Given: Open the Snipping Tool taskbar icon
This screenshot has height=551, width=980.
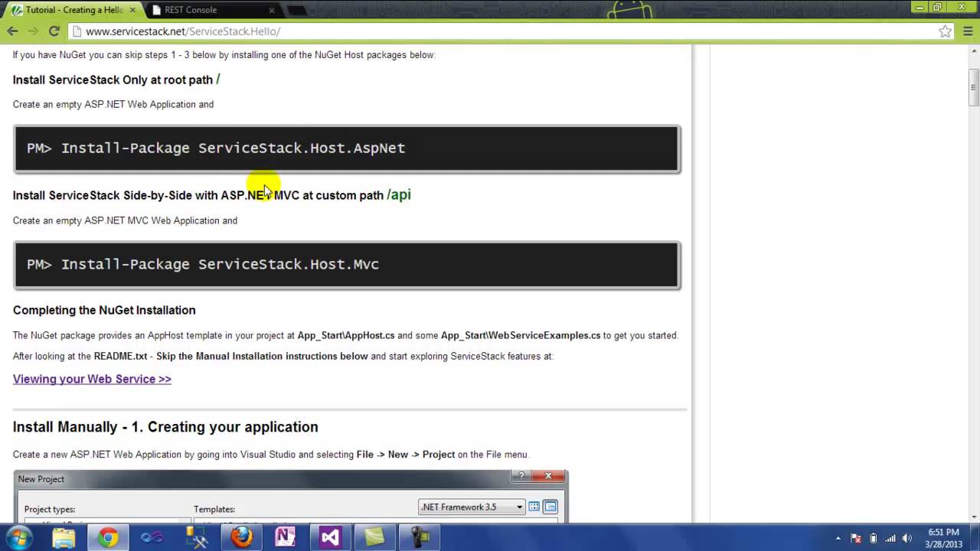Looking at the screenshot, I should 197,537.
